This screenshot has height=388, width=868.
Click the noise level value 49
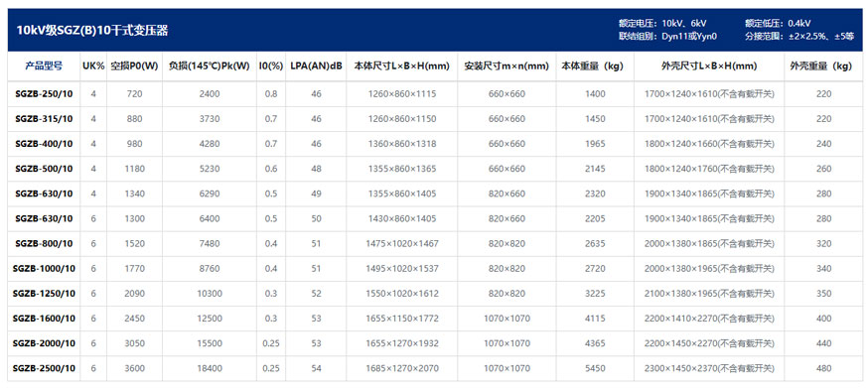click(x=316, y=194)
